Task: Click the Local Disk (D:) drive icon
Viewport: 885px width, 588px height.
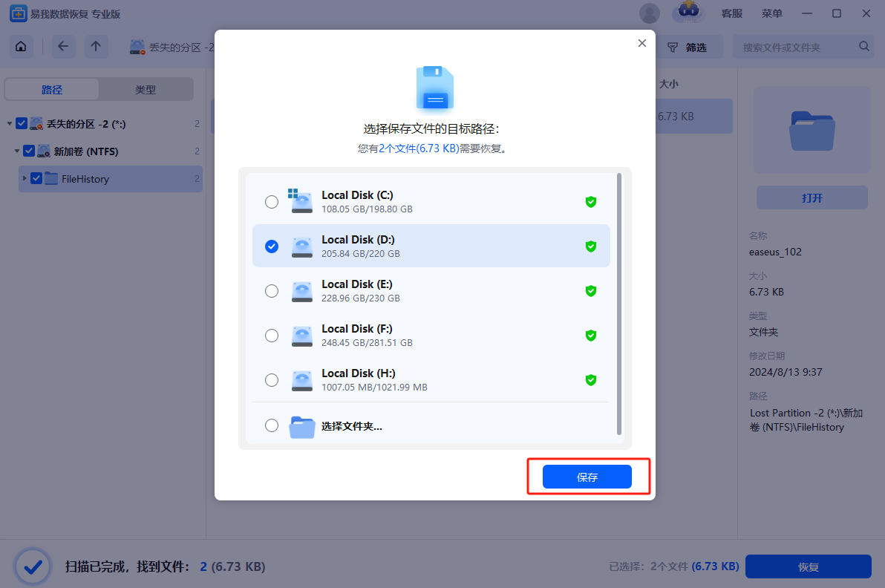Action: click(x=302, y=247)
